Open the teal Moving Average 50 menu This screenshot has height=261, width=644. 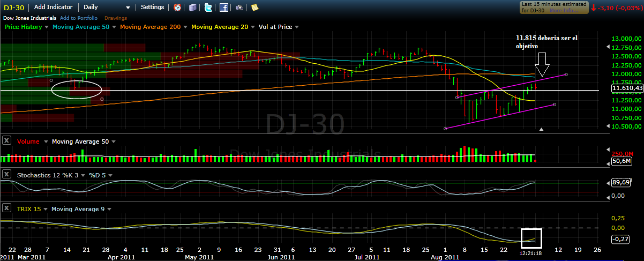[85, 27]
